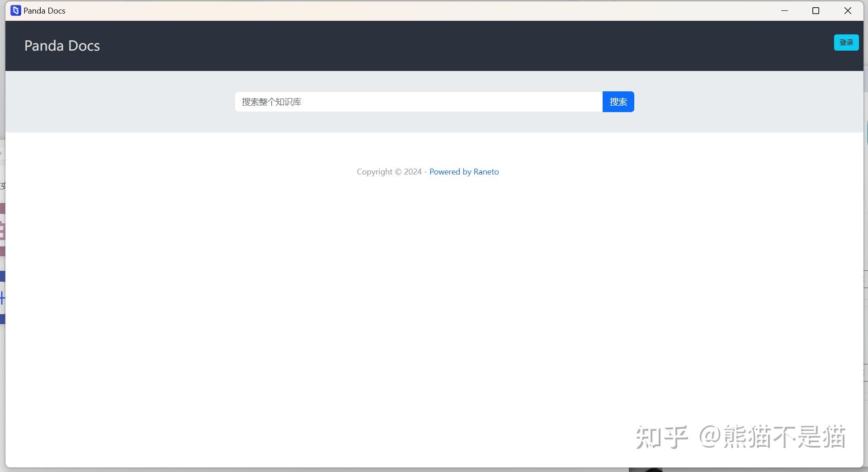This screenshot has width=868, height=472.
Task: Click the 登录 login button at top right
Action: point(846,42)
